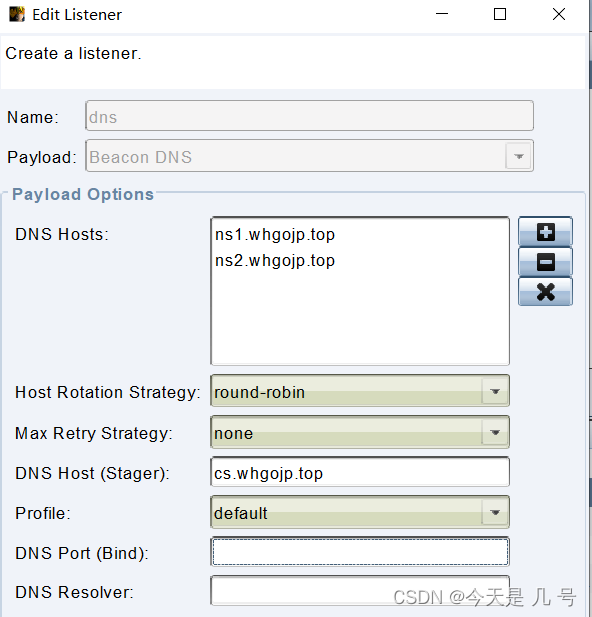
Task: Open the Profile dropdown set to default
Action: pyautogui.click(x=495, y=512)
